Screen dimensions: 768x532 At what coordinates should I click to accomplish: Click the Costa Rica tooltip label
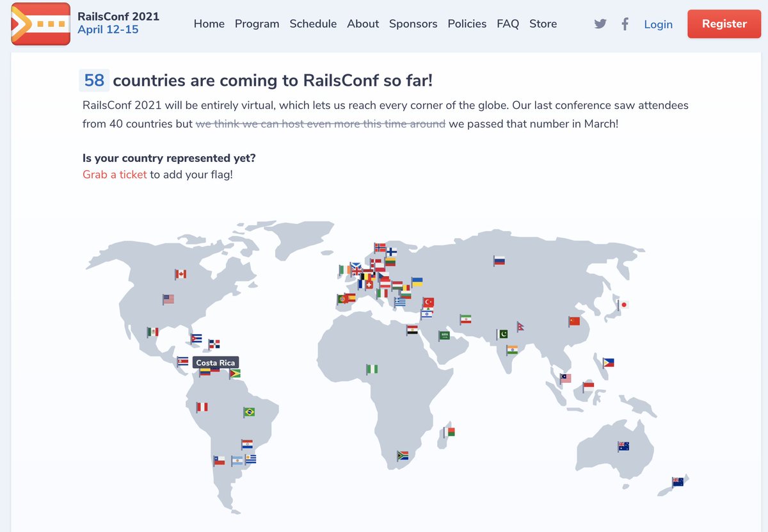tap(215, 363)
